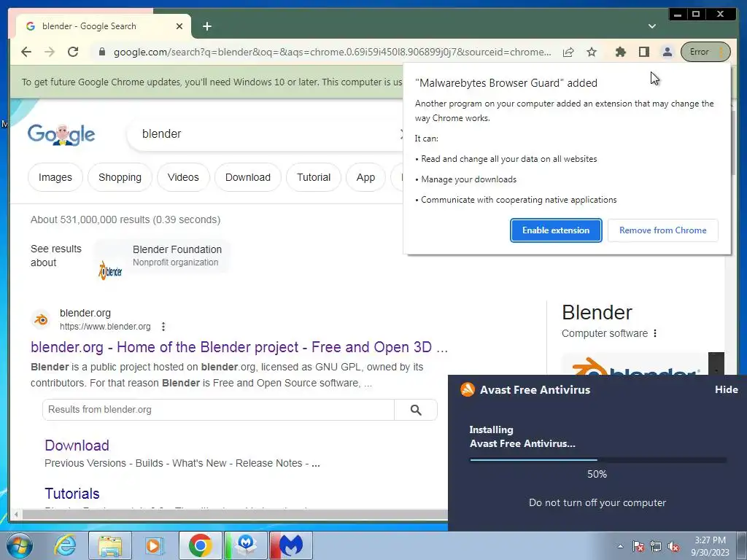Click the search box containing blender
The image size is (747, 560).
(x=264, y=134)
